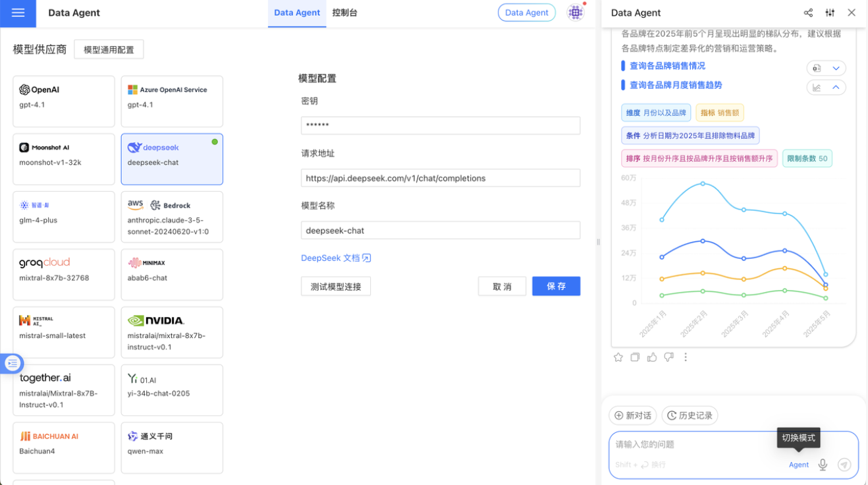Viewport: 868px width, 485px height.
Task: Open the hamburger navigation menu
Action: [x=18, y=13]
